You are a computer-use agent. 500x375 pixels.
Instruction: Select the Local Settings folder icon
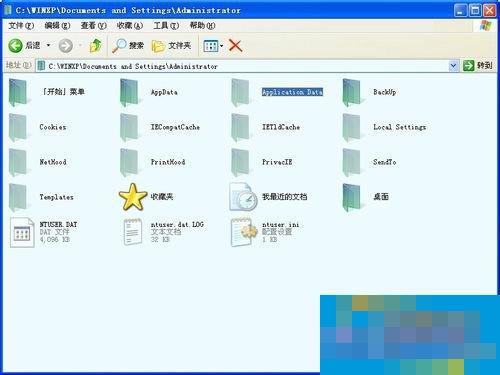point(352,127)
